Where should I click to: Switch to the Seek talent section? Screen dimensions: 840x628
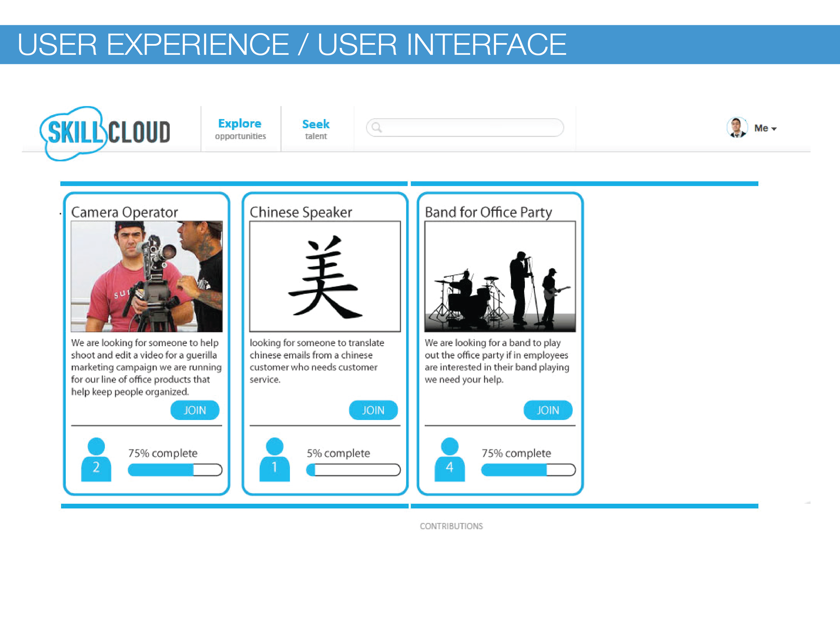pos(316,125)
